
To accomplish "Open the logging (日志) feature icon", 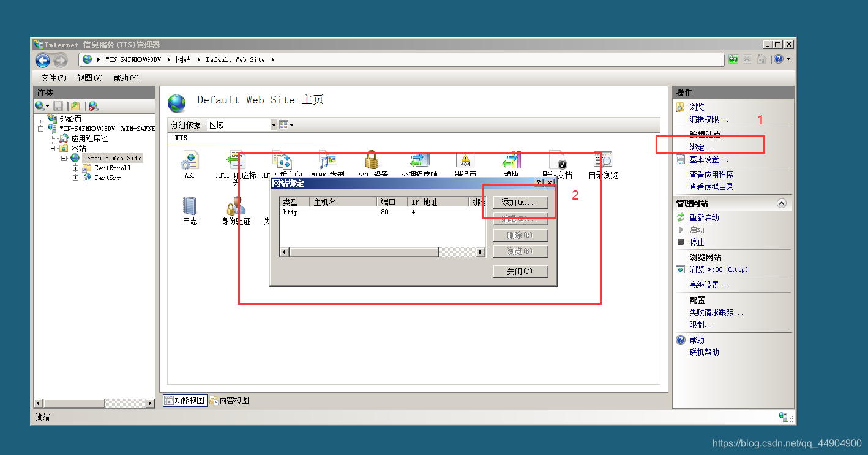I will tap(190, 205).
